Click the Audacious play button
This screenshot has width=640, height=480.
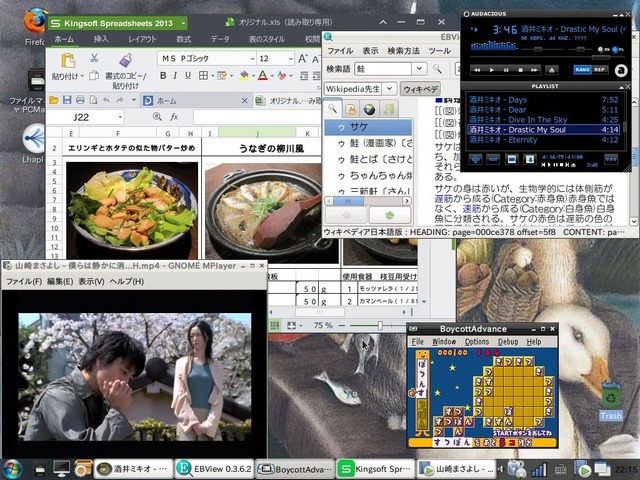click(x=491, y=70)
